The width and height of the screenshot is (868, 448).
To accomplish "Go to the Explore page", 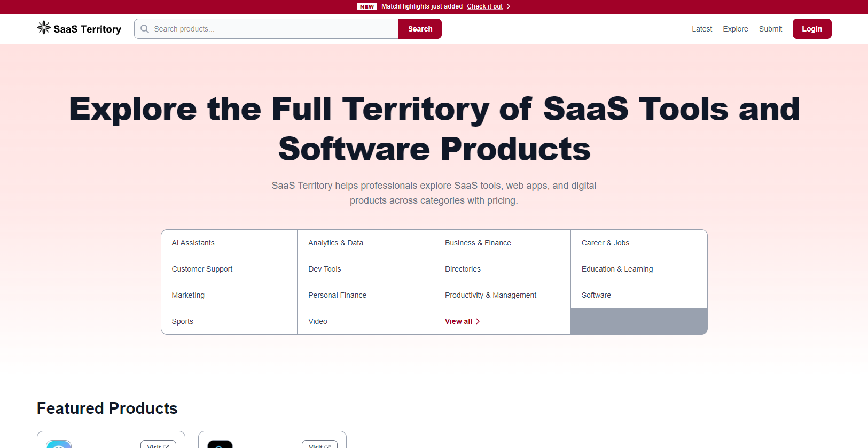I will tap(735, 29).
